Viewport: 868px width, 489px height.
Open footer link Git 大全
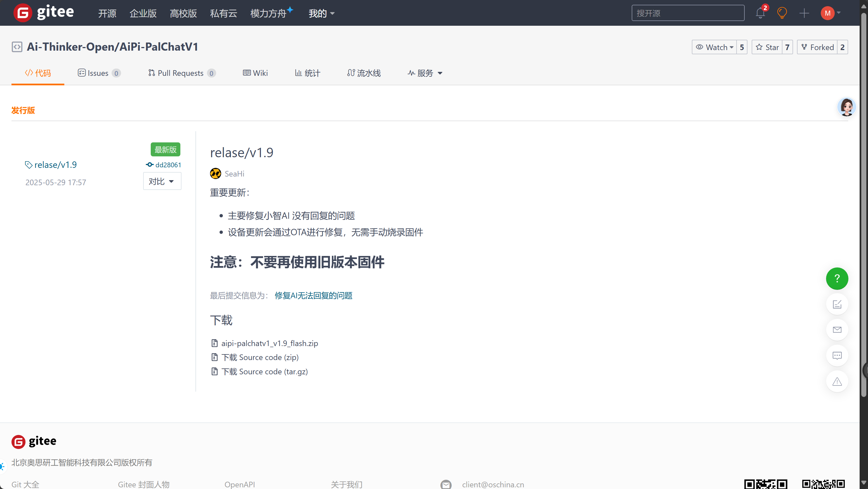point(25,484)
